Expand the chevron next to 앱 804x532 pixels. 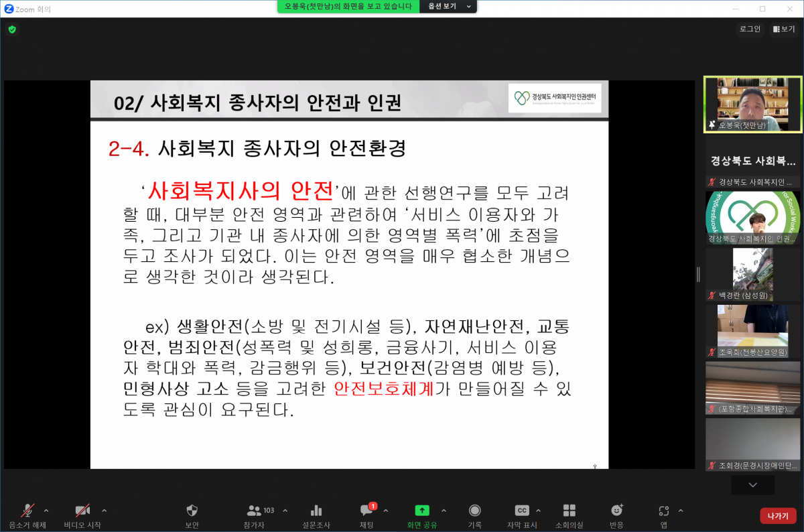(681, 510)
